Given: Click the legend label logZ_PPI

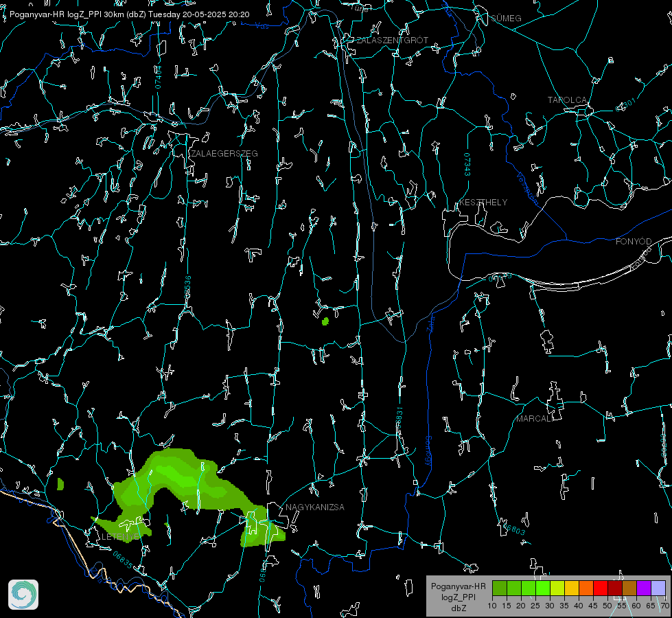Looking at the screenshot, I should (458, 597).
